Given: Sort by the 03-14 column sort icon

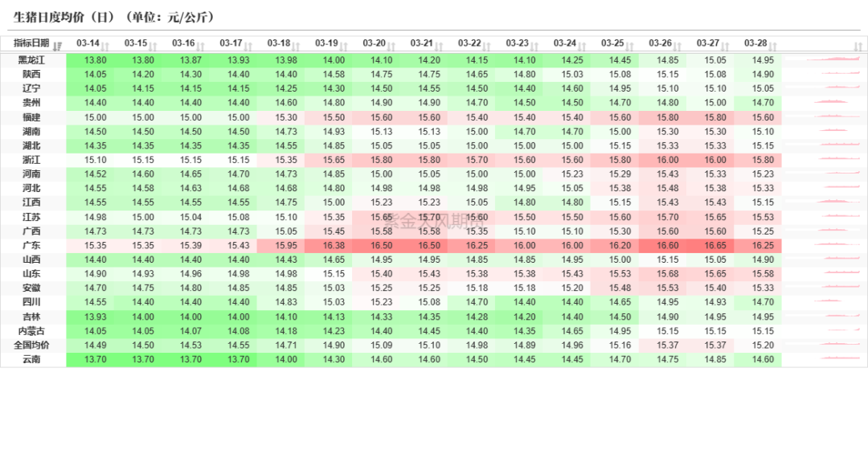Looking at the screenshot, I should click(x=106, y=47).
